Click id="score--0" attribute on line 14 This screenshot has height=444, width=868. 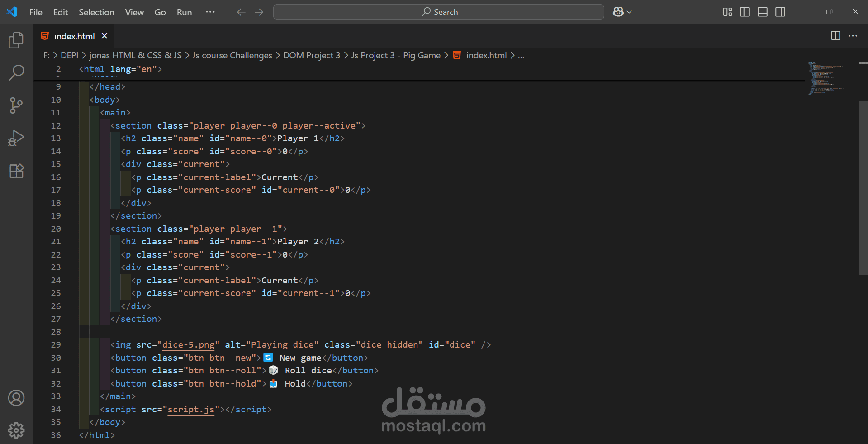[x=243, y=151]
